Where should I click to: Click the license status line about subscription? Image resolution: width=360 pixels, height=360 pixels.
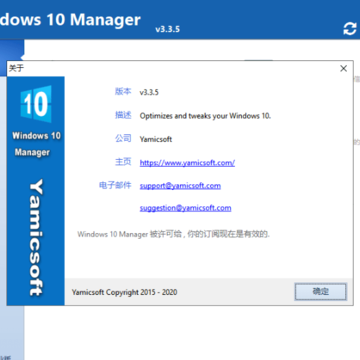[x=173, y=234]
